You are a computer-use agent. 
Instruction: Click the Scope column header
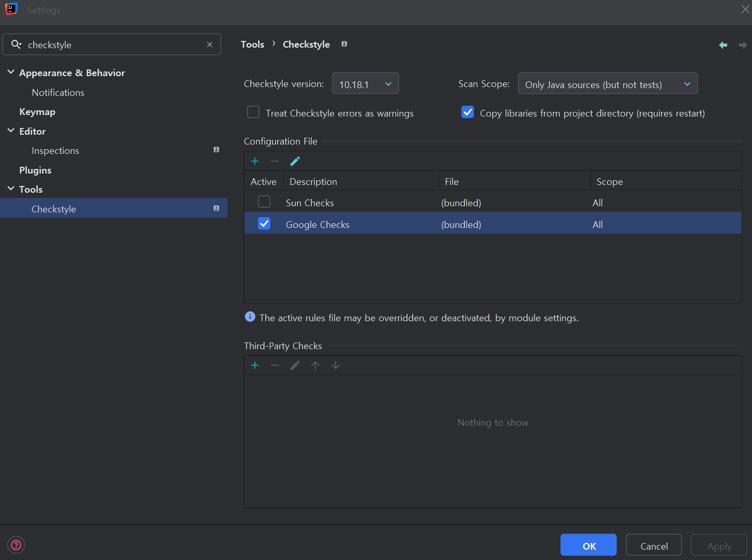coord(666,181)
